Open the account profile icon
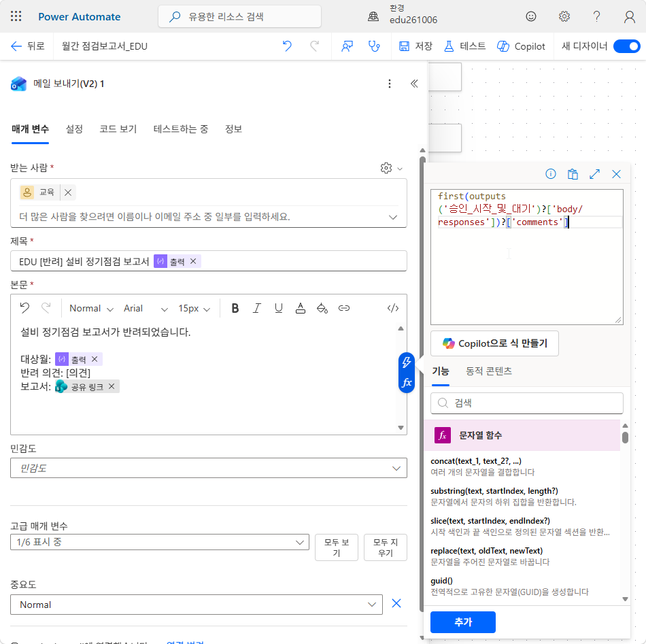The image size is (646, 644). (629, 16)
